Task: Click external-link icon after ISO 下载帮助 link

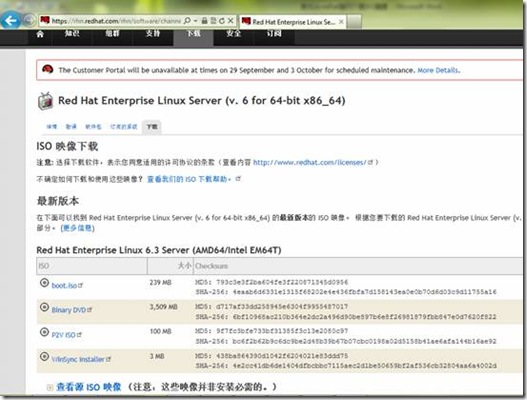Action: click(x=238, y=179)
